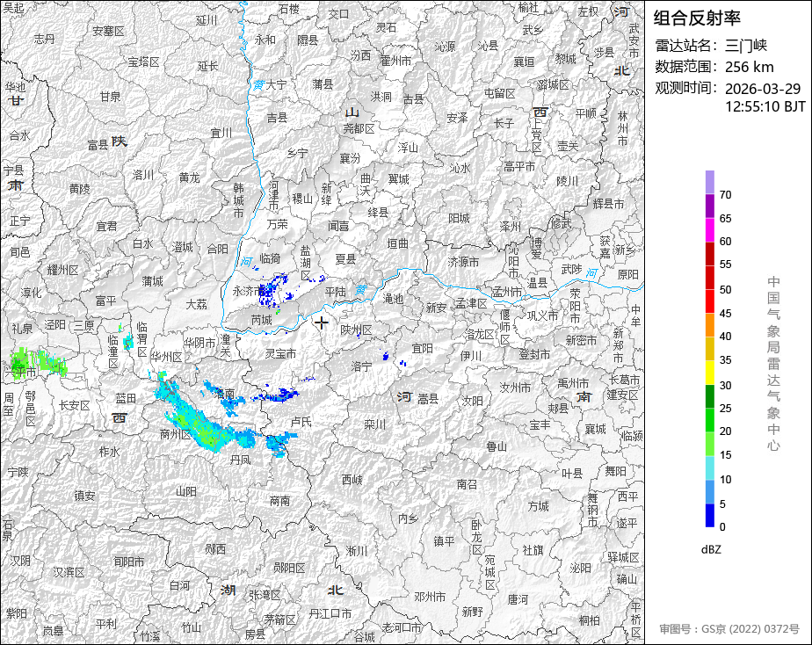The image size is (812, 645).
Task: Click the 丹凤 county label
Action: point(240,460)
